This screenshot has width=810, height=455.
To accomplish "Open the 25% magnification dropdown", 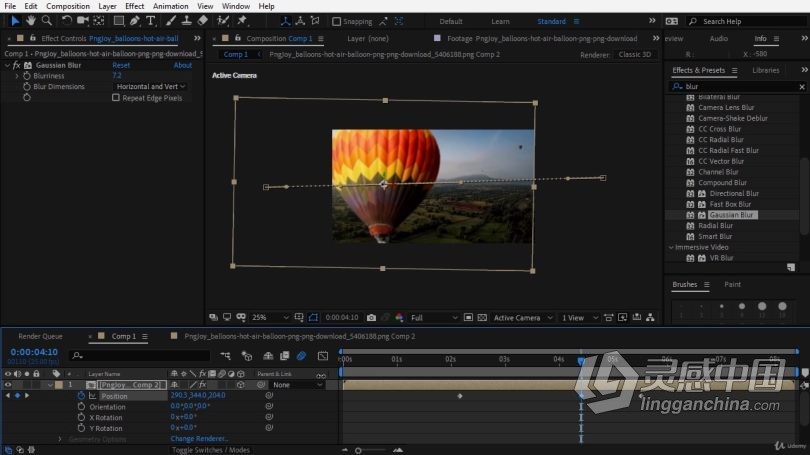I will tap(270, 318).
